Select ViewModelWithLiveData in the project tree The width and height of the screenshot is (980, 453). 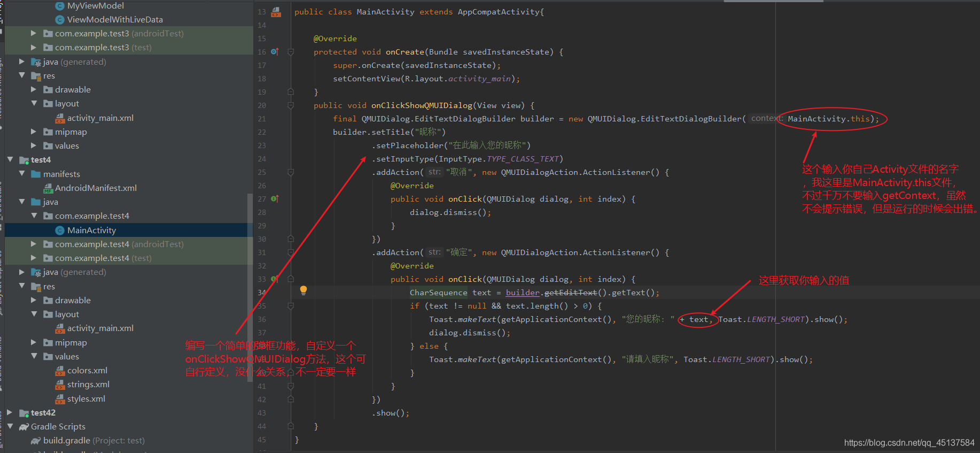click(x=115, y=20)
